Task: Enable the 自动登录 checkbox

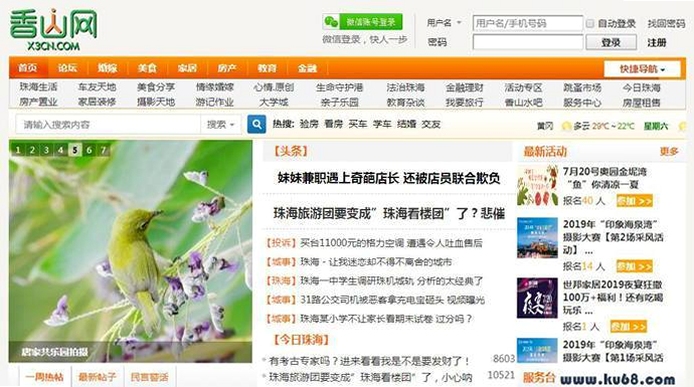Action: [x=590, y=23]
